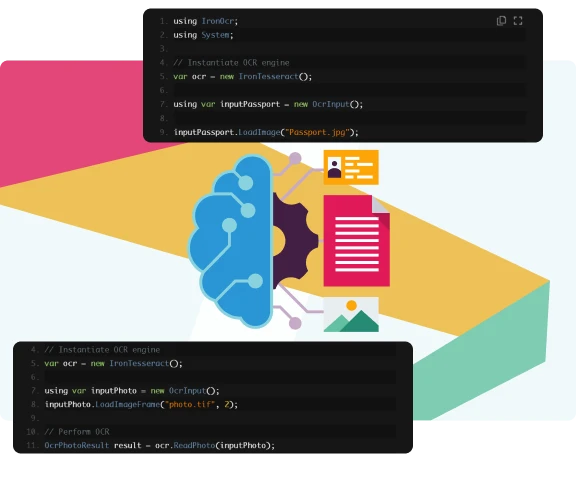Click the "photo.tif" string in code
The width and height of the screenshot is (576, 480).
coord(190,405)
